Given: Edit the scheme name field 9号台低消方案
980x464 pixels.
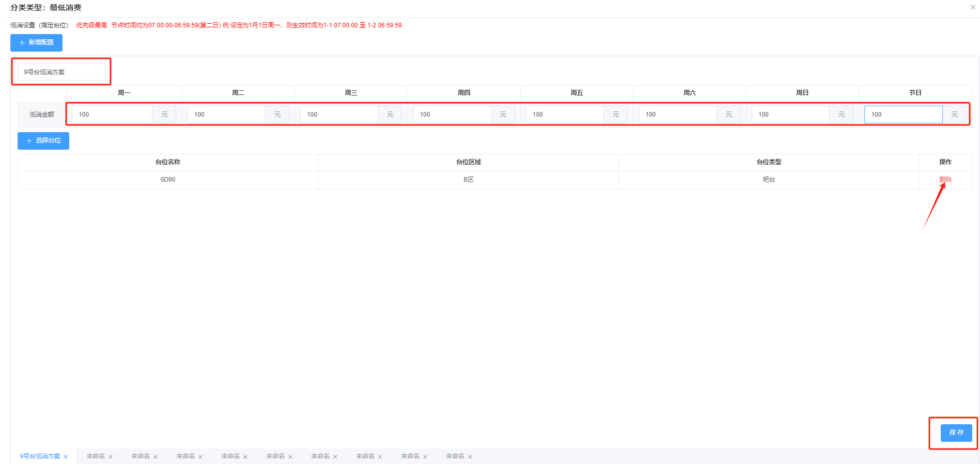Looking at the screenshot, I should [61, 72].
